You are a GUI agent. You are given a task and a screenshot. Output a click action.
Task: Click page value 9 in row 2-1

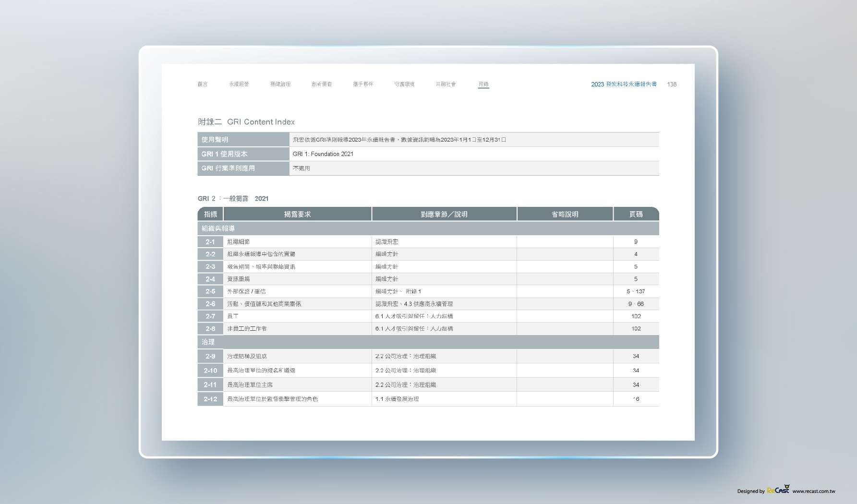[636, 242]
